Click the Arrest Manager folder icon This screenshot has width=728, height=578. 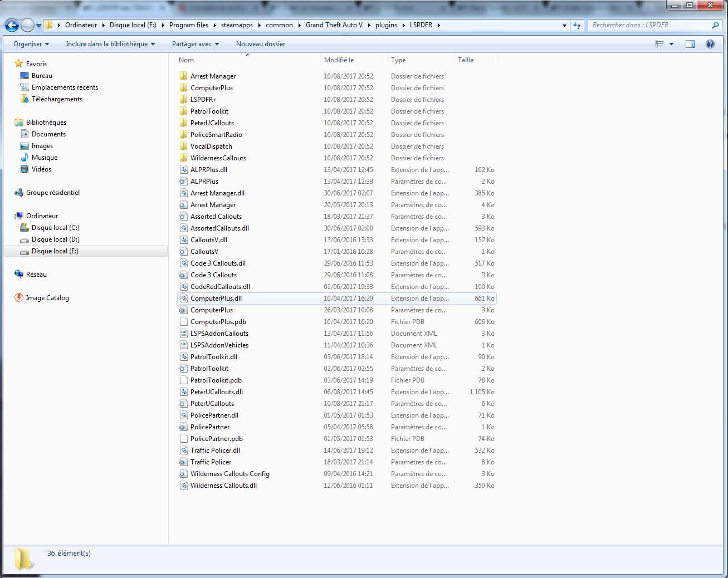(184, 76)
